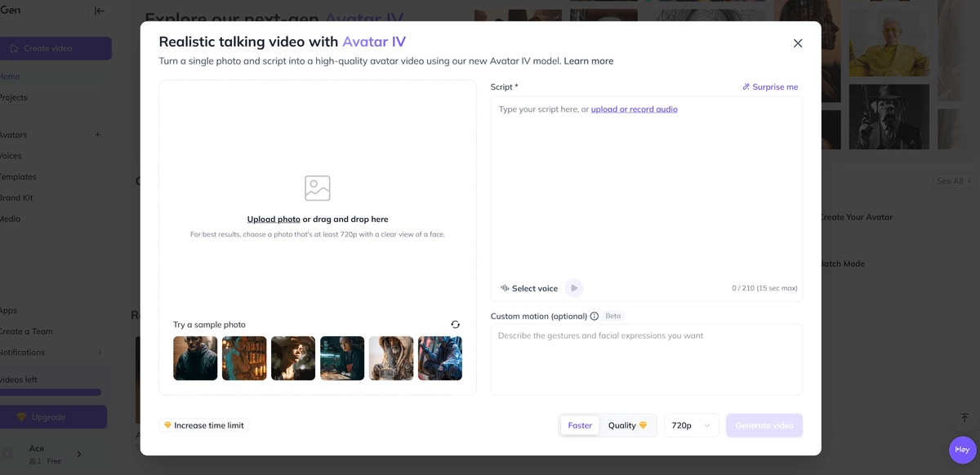Open Voices in the sidebar
The image size is (980, 475).
[11, 156]
